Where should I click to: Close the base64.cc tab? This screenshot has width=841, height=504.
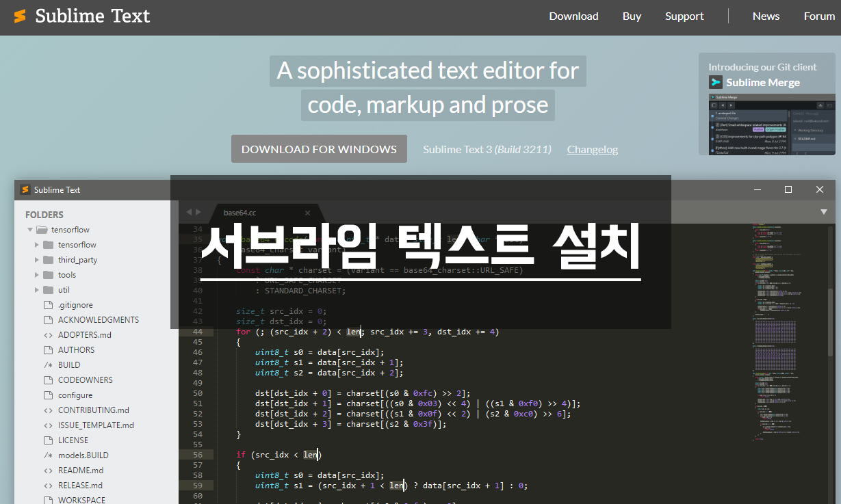coord(308,213)
